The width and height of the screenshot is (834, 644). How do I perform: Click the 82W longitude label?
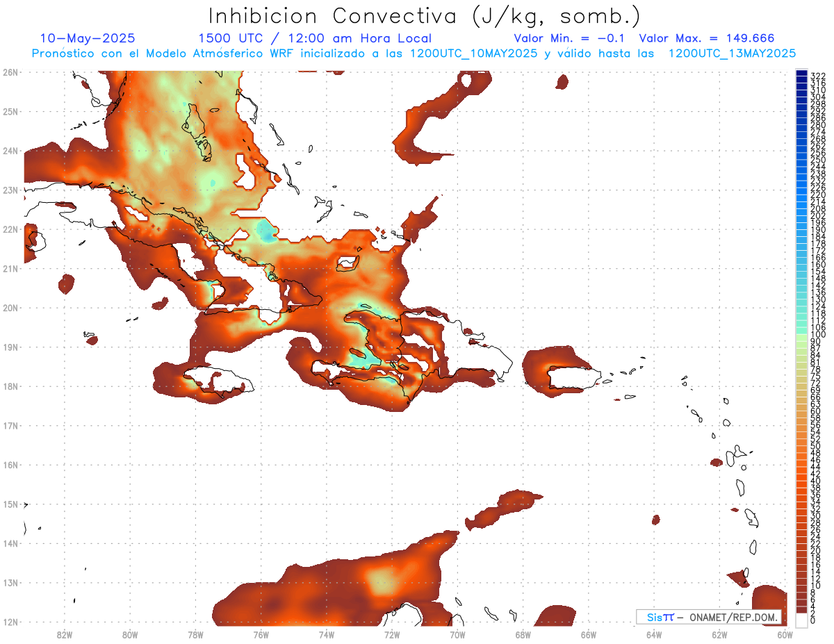pos(65,634)
